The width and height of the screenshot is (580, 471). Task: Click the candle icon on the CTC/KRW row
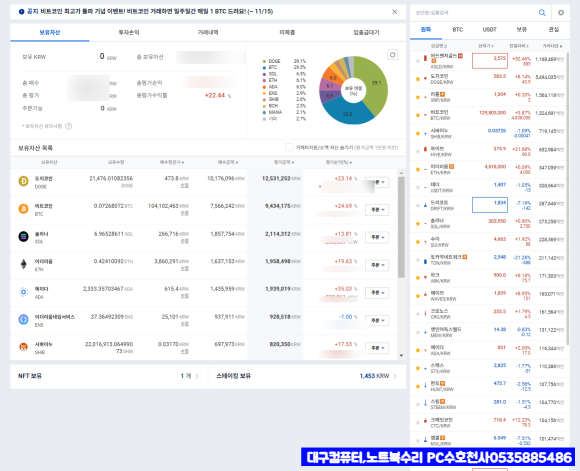tap(425, 421)
